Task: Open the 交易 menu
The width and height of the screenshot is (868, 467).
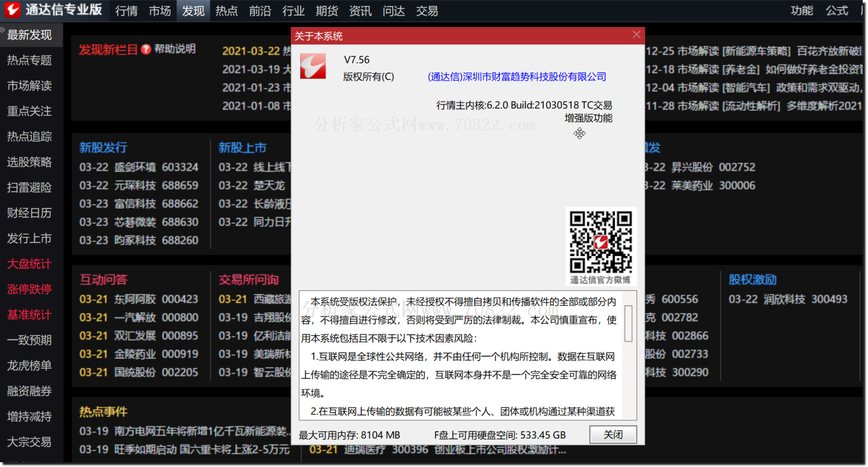Action: (x=427, y=11)
